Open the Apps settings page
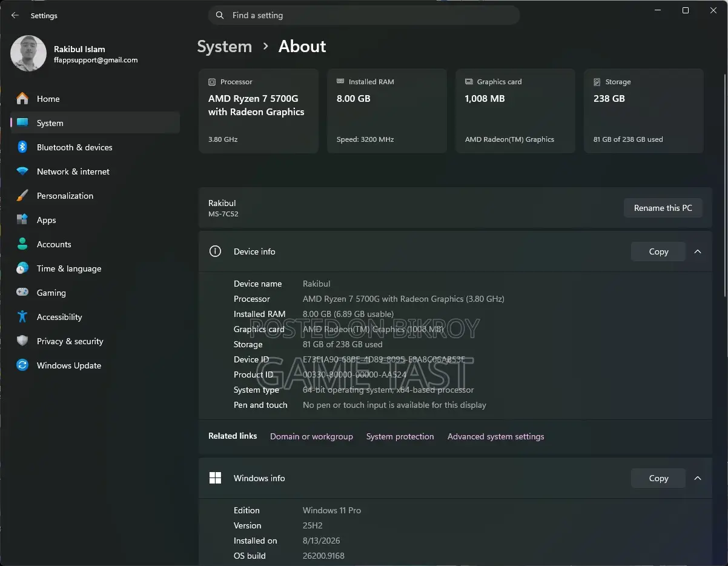 tap(95, 220)
